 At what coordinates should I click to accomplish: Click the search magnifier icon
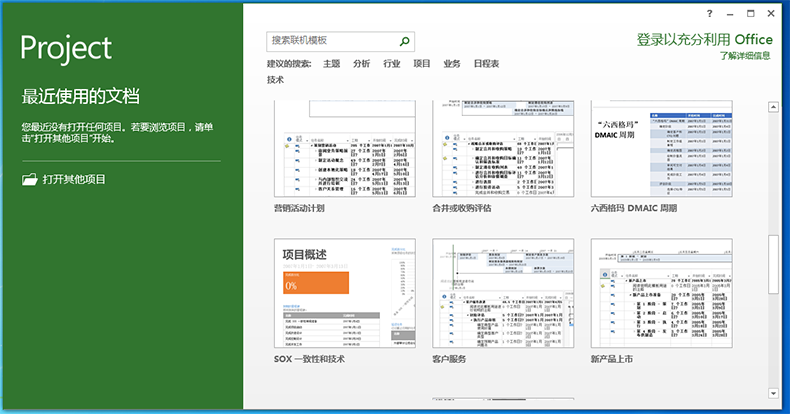coord(404,41)
